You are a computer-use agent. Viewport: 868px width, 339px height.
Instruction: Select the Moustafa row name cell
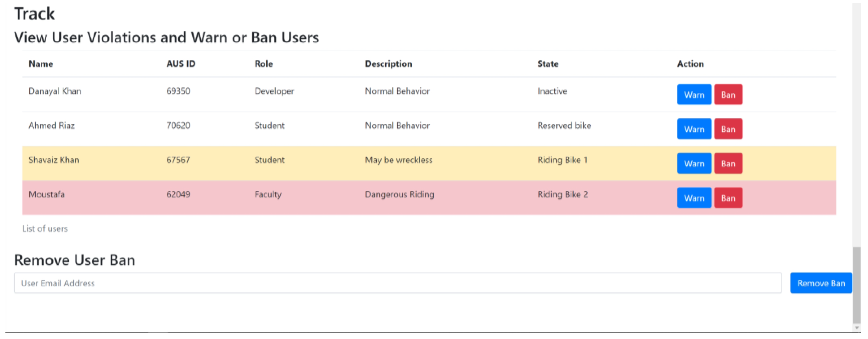click(x=47, y=195)
